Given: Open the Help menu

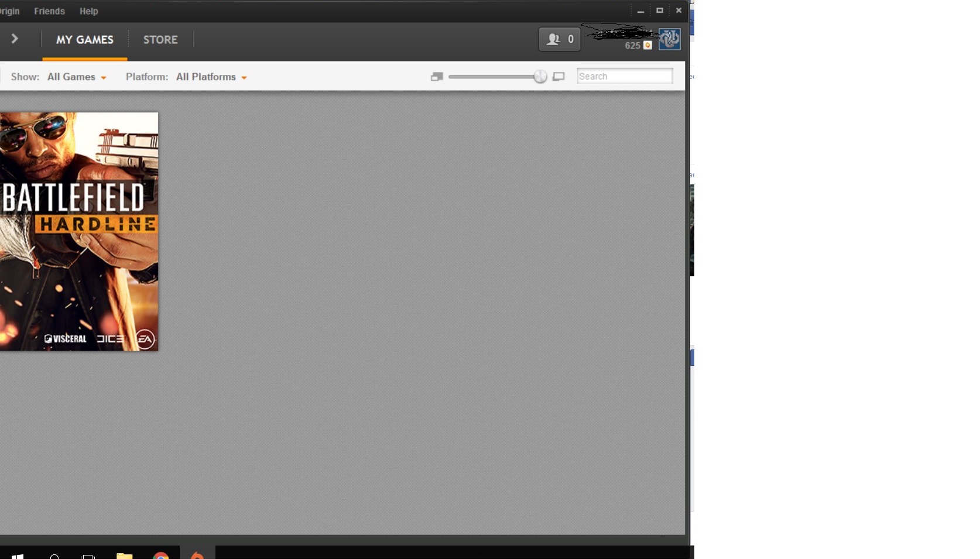Looking at the screenshot, I should [x=89, y=11].
